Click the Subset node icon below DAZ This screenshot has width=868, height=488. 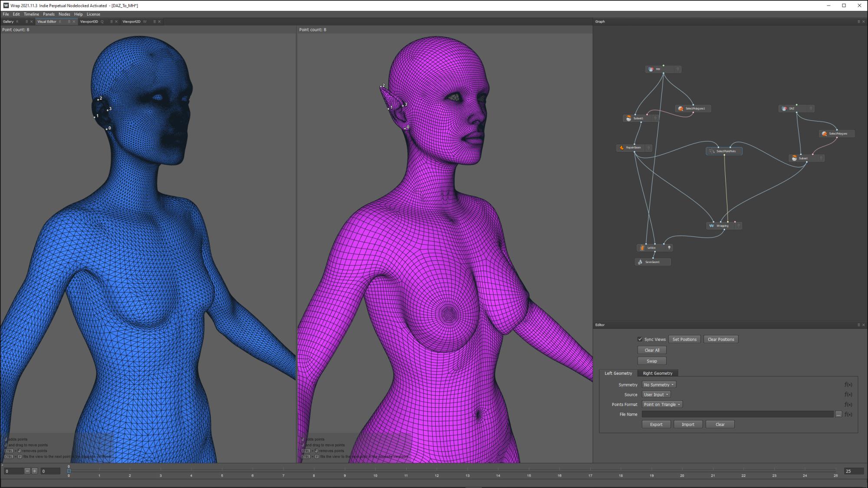pos(794,158)
